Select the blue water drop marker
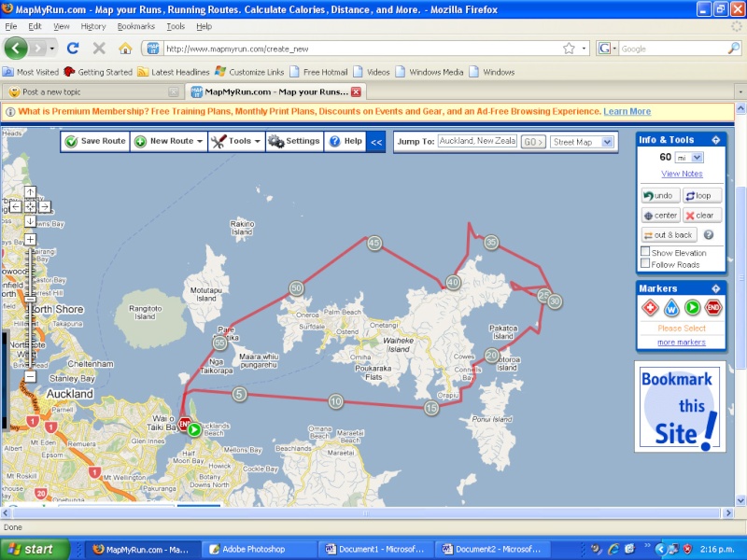Screen dimensions: 747x560 [671, 308]
